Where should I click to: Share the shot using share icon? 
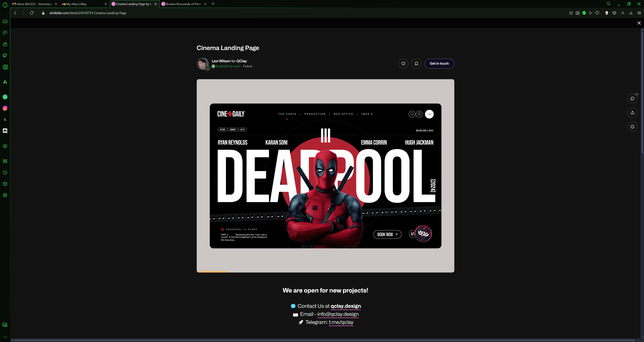pos(632,113)
